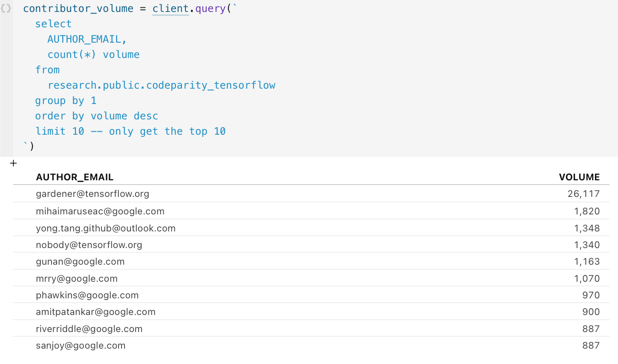Select mihaimaruseac@google.com email cell

click(100, 211)
